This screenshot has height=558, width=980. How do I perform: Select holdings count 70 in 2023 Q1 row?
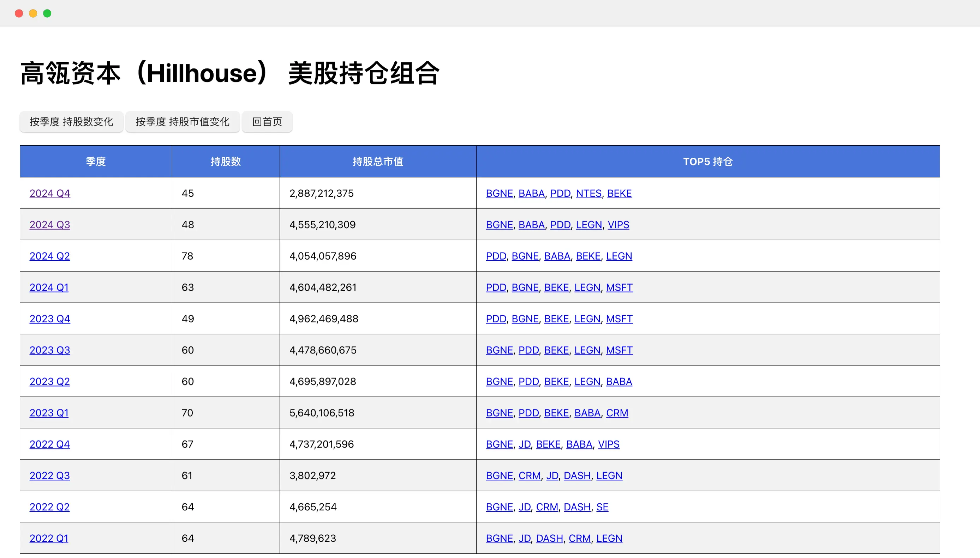187,413
